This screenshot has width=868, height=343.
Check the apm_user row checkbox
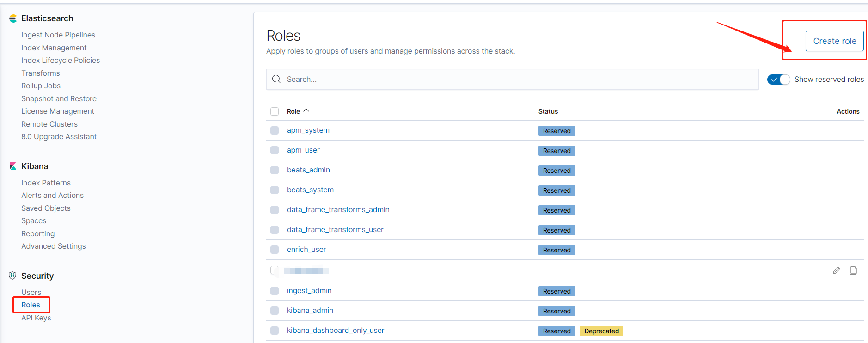(275, 150)
